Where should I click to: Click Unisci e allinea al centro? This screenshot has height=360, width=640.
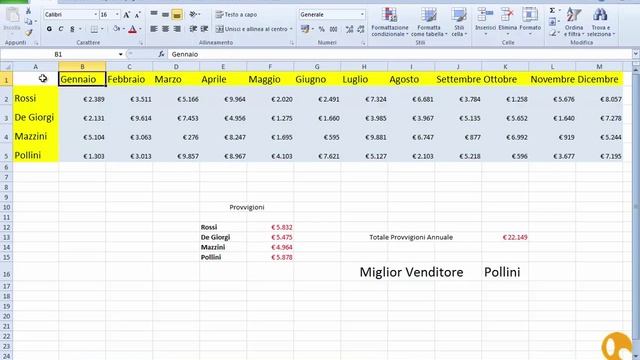coord(251,29)
